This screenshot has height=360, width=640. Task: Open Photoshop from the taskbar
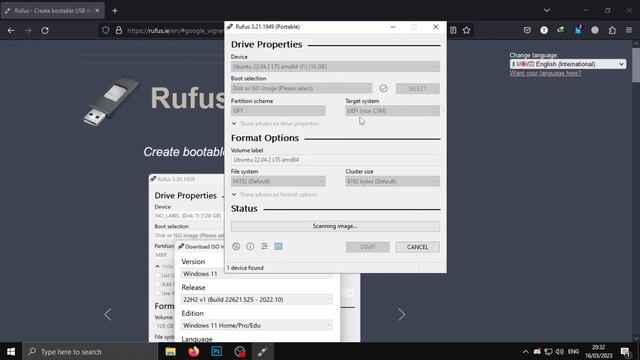pos(217,351)
